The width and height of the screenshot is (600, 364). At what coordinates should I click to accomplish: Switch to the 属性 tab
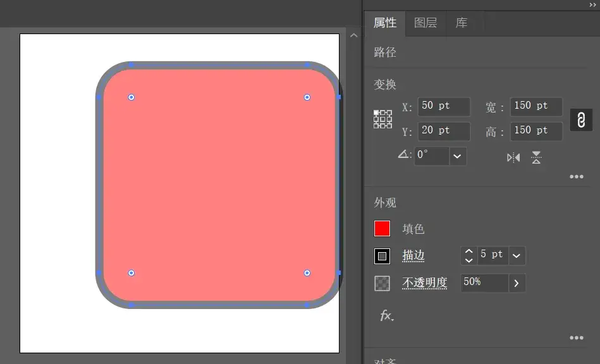(x=384, y=23)
